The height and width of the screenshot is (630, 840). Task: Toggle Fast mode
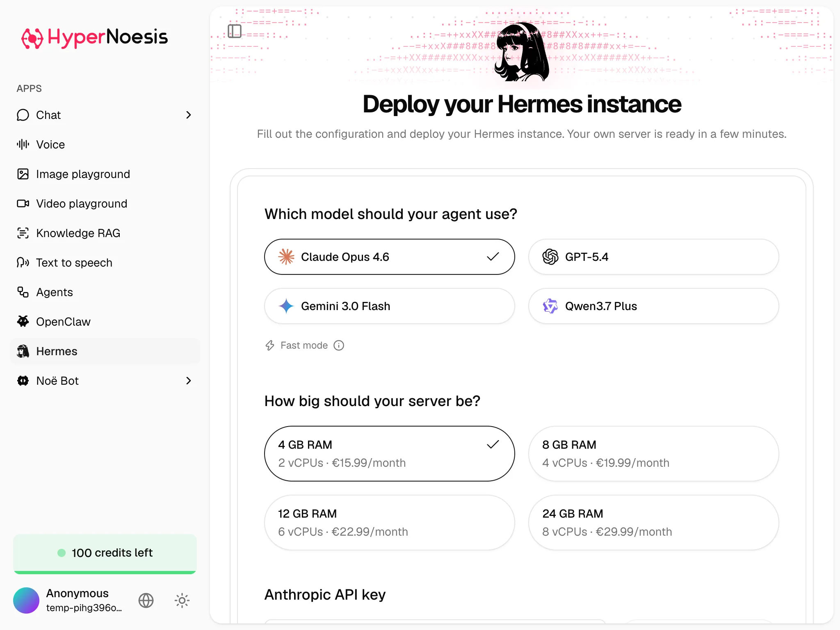[x=297, y=345]
